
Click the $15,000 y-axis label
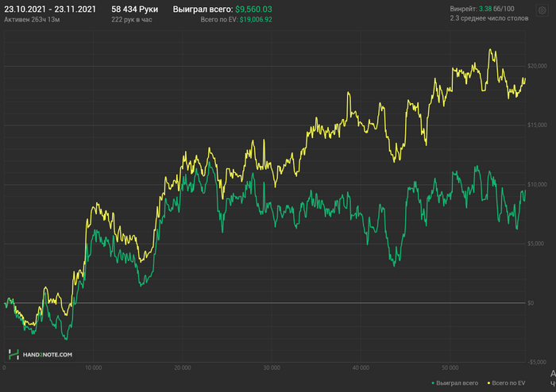point(537,125)
